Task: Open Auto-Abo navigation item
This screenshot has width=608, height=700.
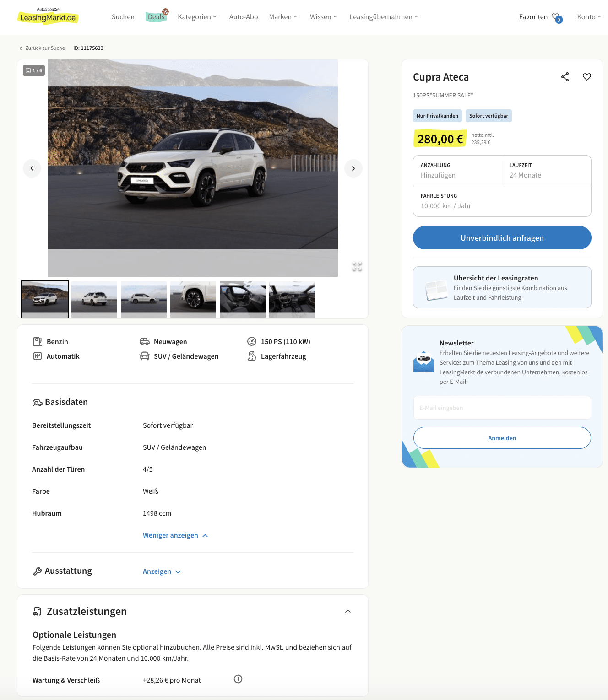Action: (244, 17)
